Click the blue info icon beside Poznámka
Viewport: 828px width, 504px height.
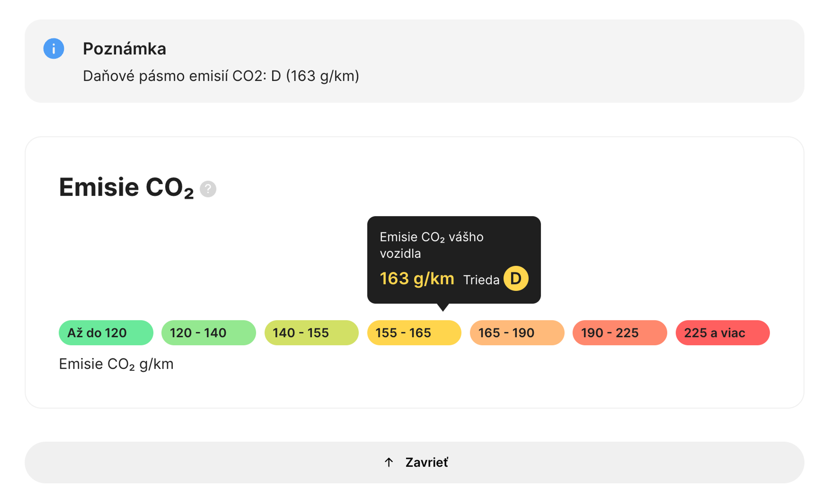click(x=54, y=49)
